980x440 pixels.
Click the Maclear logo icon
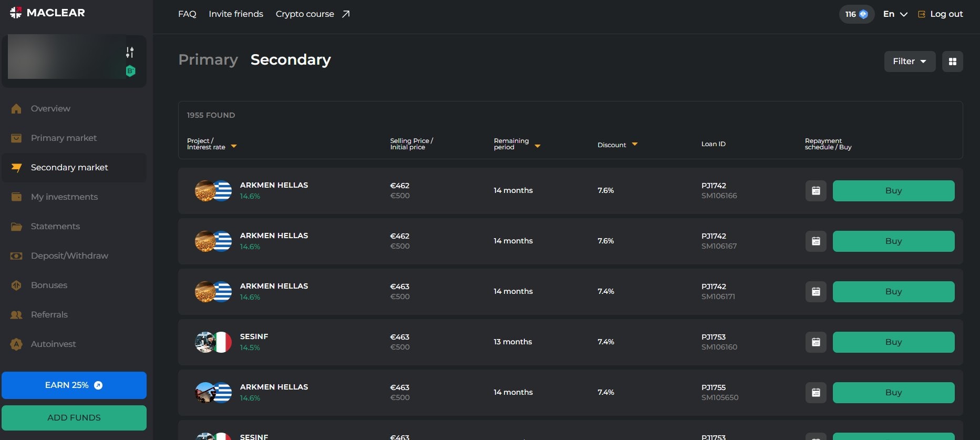[16, 13]
